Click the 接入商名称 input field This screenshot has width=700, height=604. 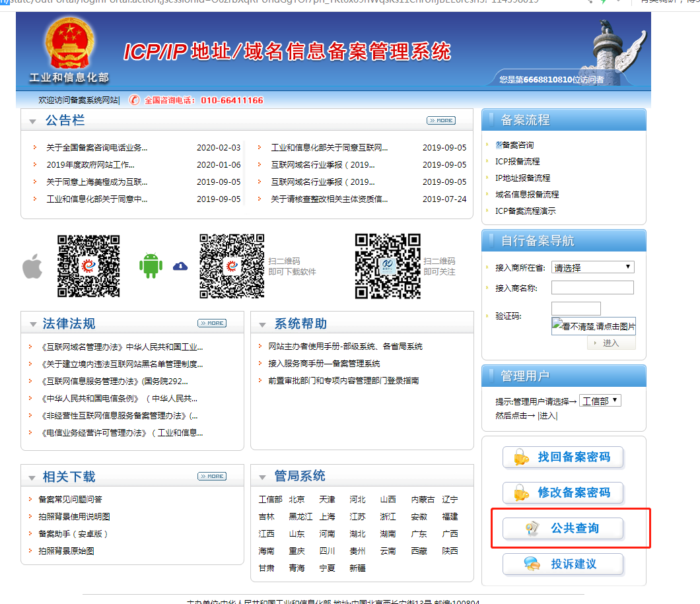coord(592,288)
